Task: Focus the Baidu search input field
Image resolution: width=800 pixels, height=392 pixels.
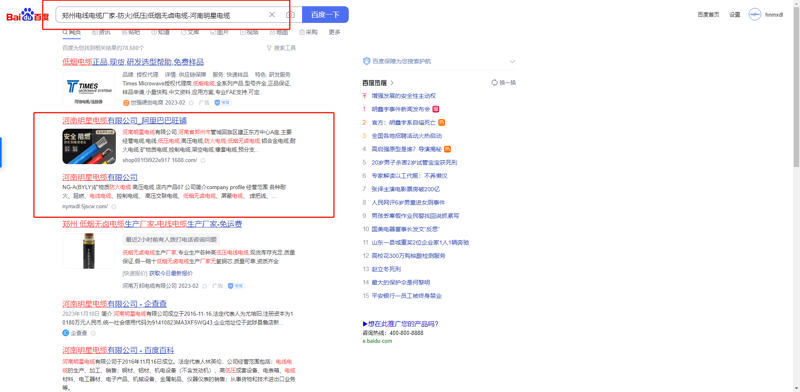Action: point(162,15)
